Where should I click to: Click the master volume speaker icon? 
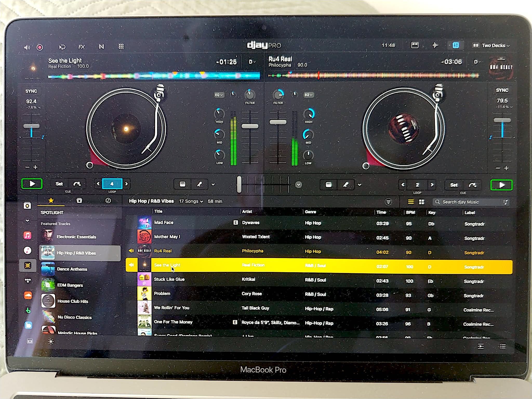tap(27, 47)
